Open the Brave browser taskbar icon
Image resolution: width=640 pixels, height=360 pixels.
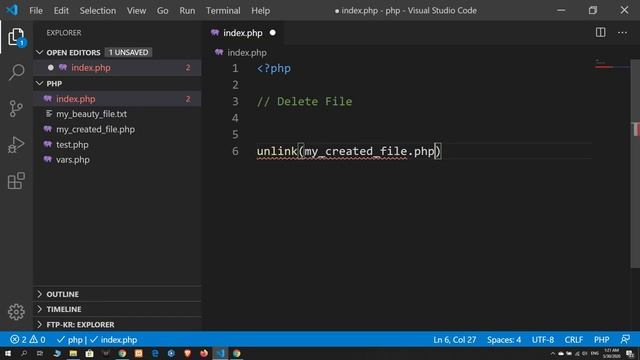coord(187,353)
